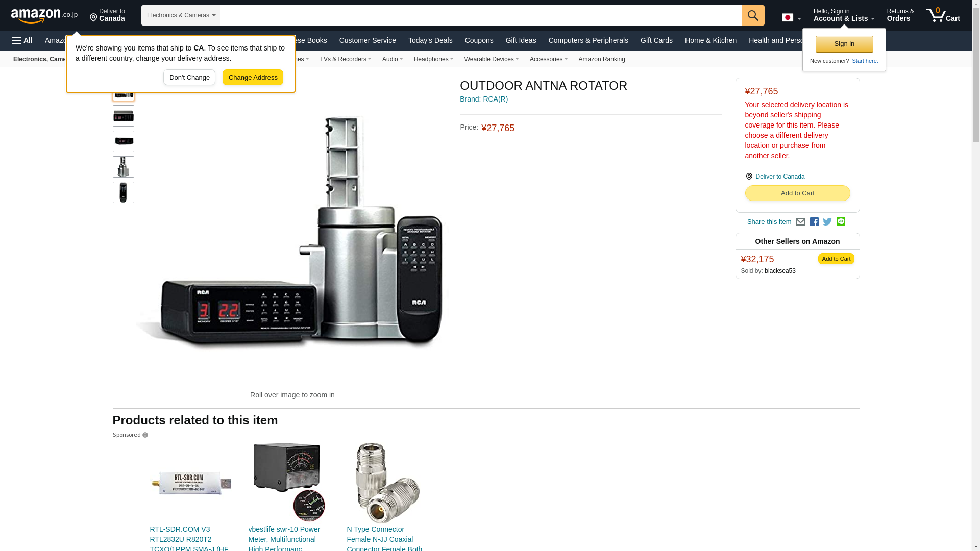Go to Amazon.co.jp home logo

pyautogui.click(x=44, y=15)
